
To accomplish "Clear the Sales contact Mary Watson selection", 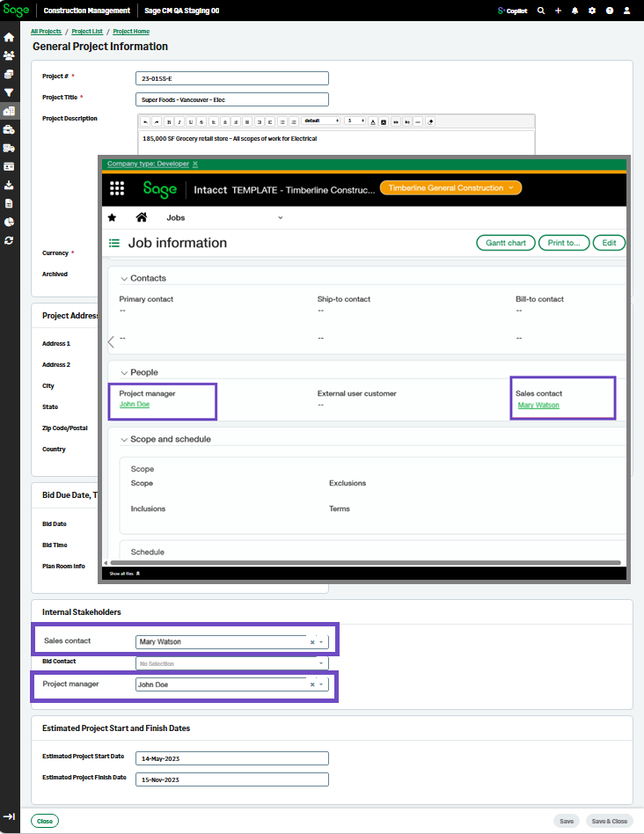I will pos(312,642).
